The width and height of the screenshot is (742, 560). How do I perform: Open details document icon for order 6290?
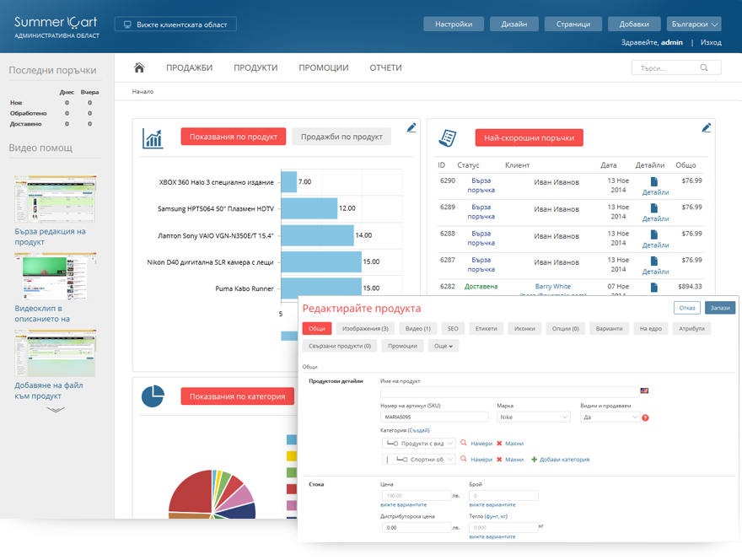click(654, 182)
